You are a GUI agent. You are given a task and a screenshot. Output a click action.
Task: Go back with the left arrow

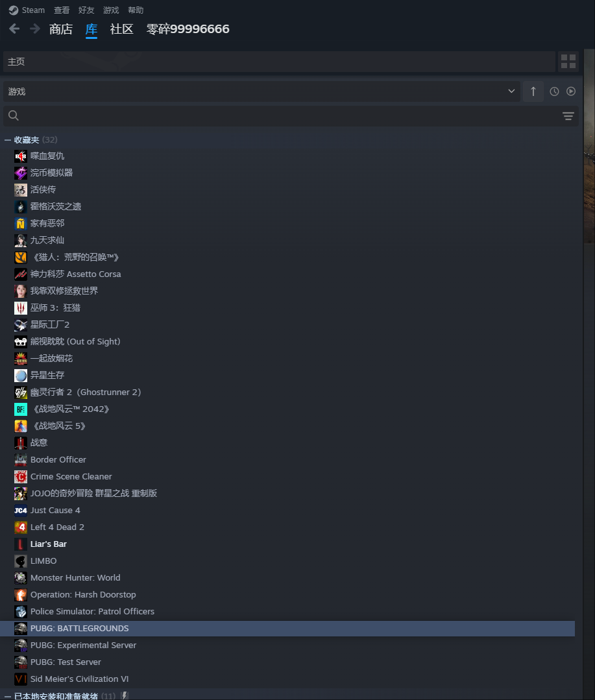coord(14,29)
